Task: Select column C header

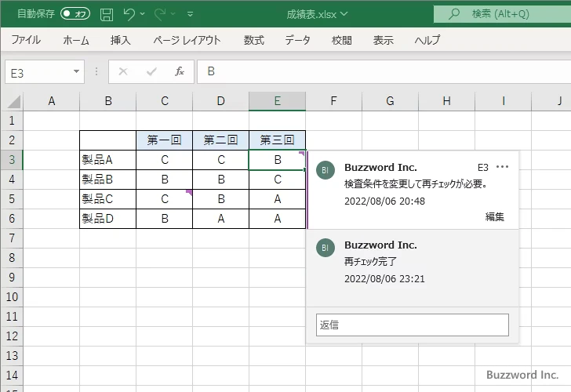Action: 164,101
